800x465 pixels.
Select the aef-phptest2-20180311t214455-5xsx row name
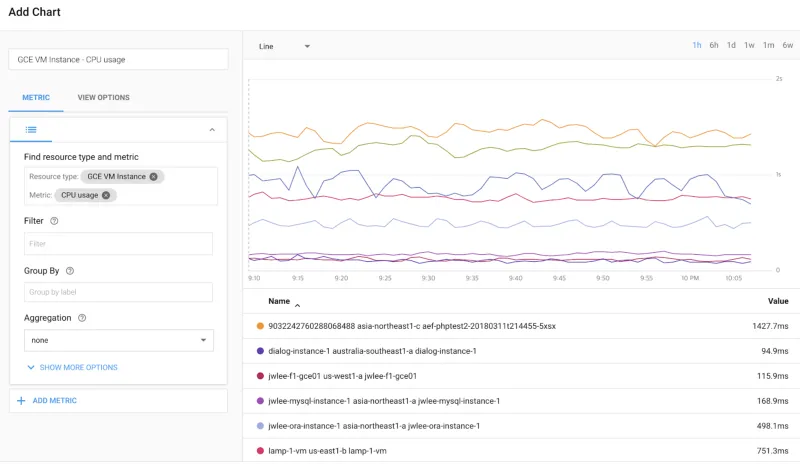412,326
